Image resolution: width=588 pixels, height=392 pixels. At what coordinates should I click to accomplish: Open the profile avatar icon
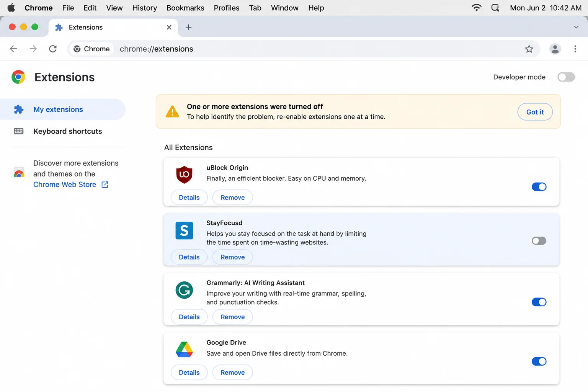click(555, 49)
